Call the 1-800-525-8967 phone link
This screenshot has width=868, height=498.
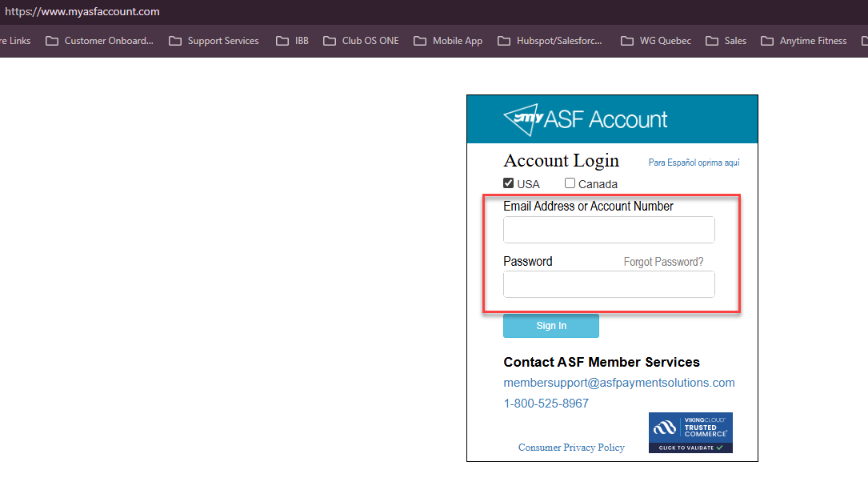tap(546, 404)
